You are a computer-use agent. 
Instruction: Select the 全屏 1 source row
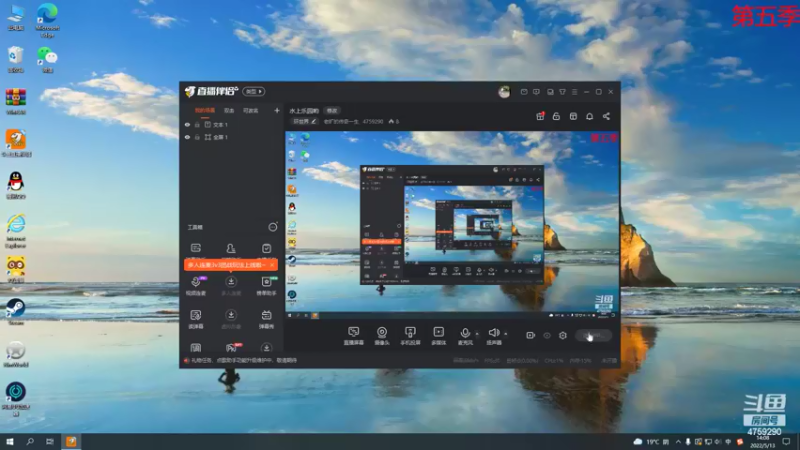point(232,137)
